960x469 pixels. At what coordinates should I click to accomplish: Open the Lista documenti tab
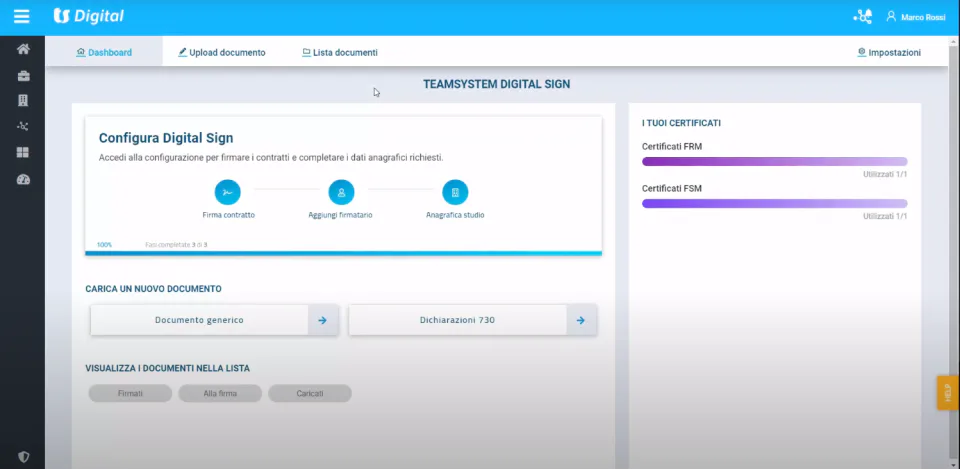pyautogui.click(x=340, y=53)
